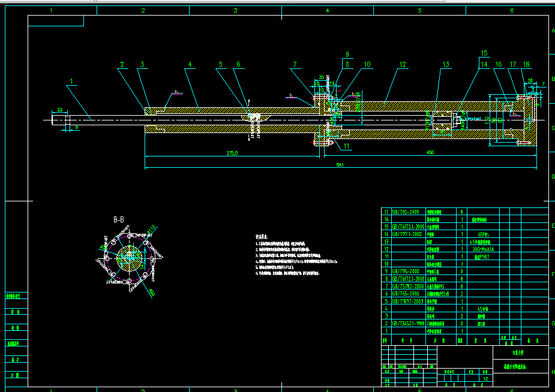This screenshot has width=555, height=392.
Task: Select balloon number 18 near the end cap
Action: (526, 64)
